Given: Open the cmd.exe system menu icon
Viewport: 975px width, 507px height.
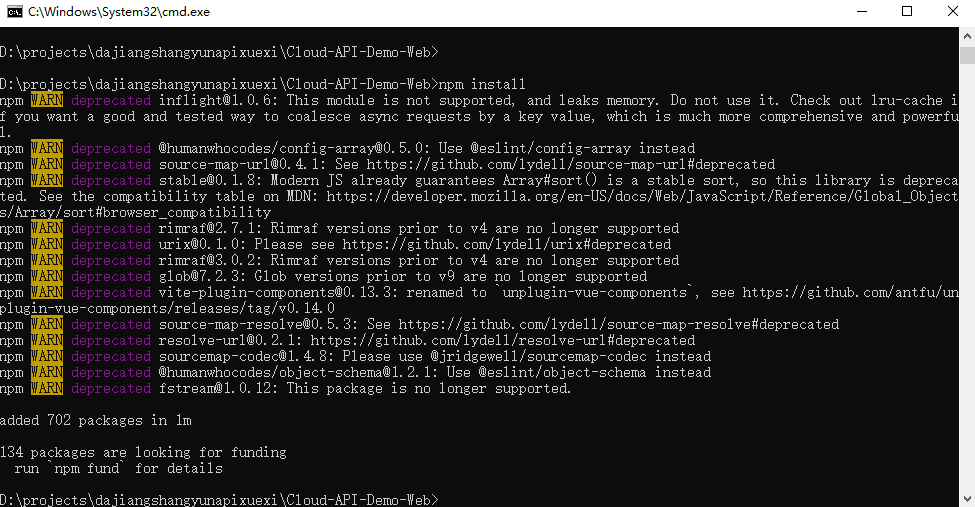Looking at the screenshot, I should tap(14, 12).
